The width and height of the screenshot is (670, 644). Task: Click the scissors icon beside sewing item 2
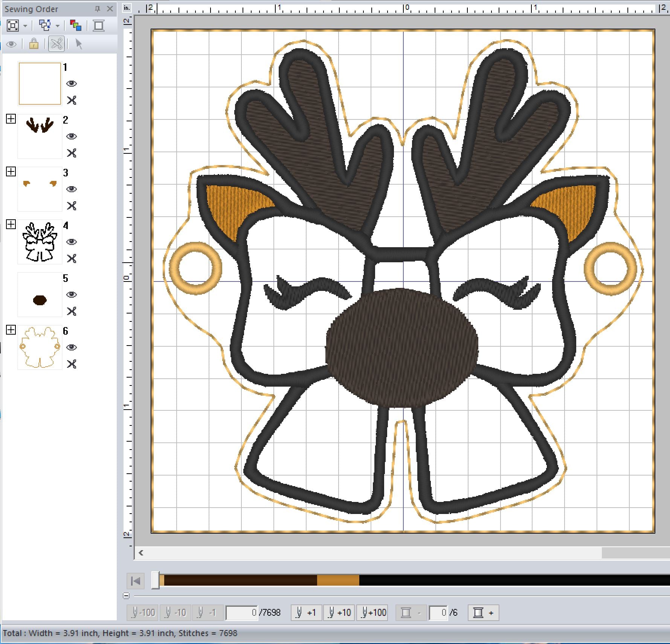point(72,153)
